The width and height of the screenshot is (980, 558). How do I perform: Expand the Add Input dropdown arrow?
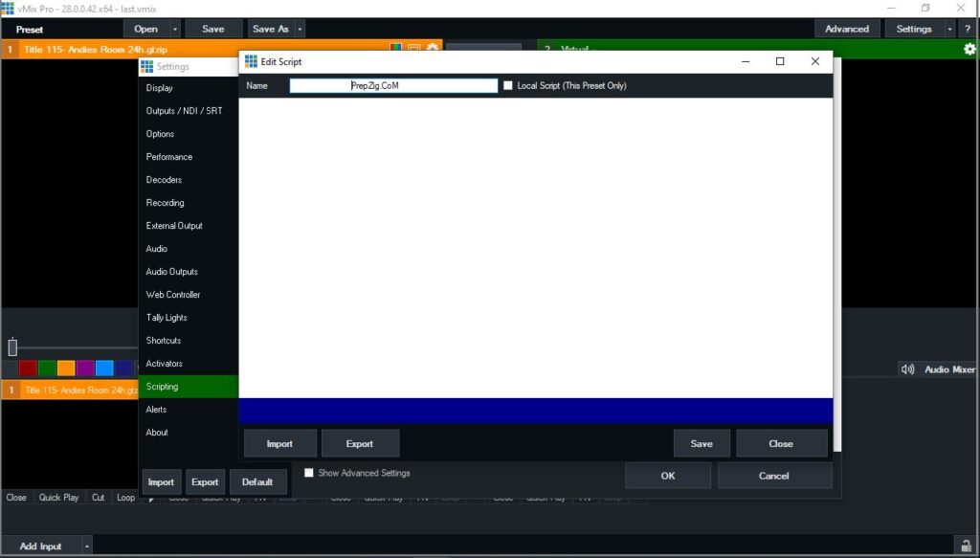[x=87, y=547]
